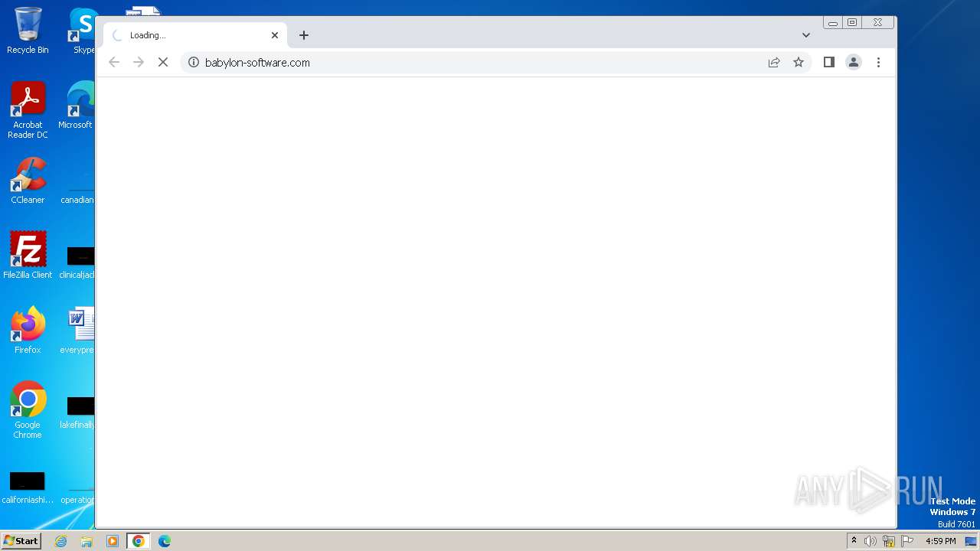Select the californiashi... desktop file
The image size is (980, 551).
click(28, 488)
